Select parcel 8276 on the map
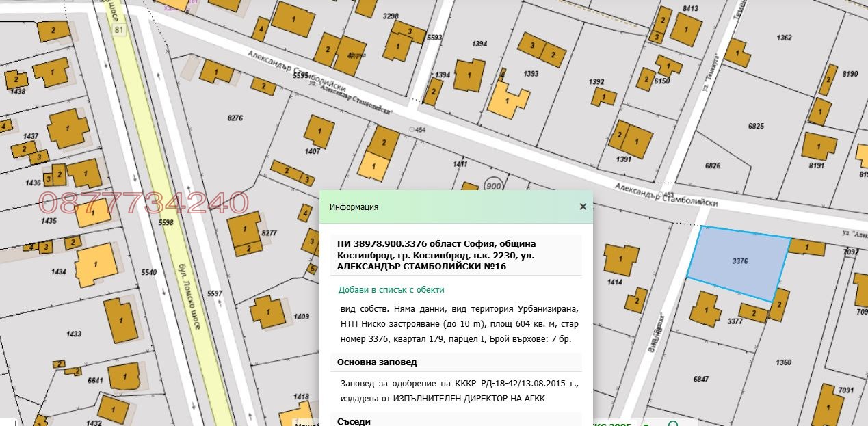 (234, 118)
